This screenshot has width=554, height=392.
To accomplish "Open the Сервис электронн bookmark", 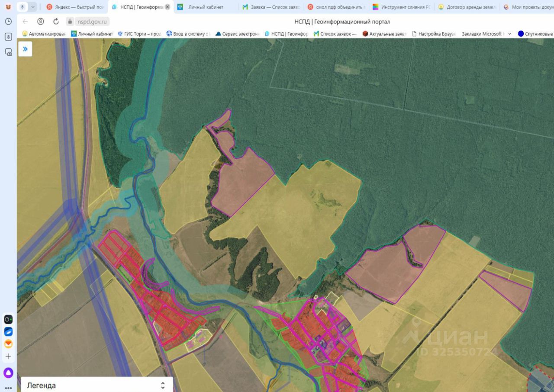I will point(238,34).
